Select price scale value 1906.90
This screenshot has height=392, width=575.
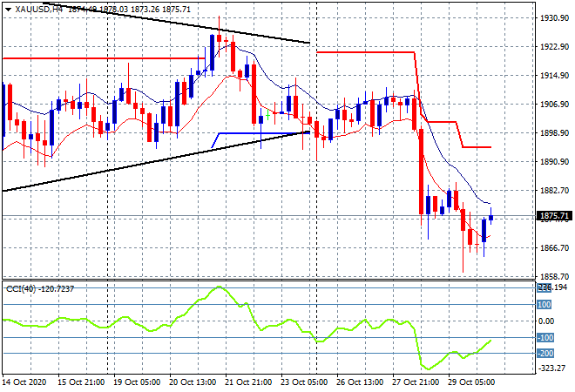pos(554,105)
